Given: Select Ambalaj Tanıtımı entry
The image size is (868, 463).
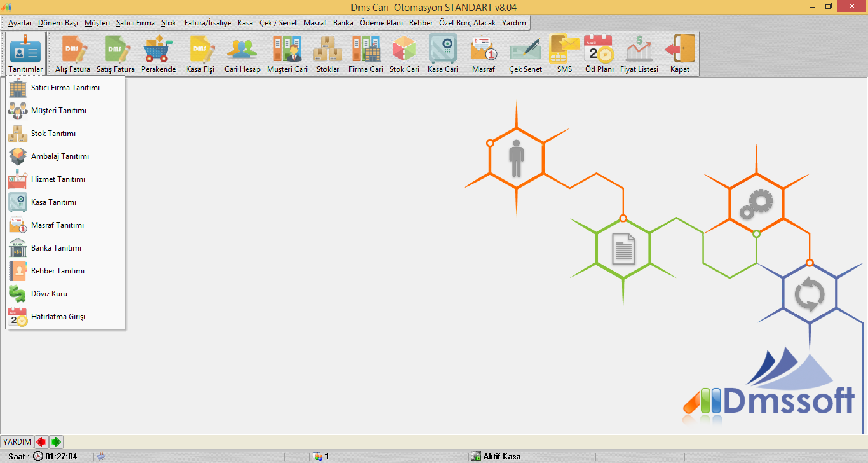Looking at the screenshot, I should (x=65, y=156).
